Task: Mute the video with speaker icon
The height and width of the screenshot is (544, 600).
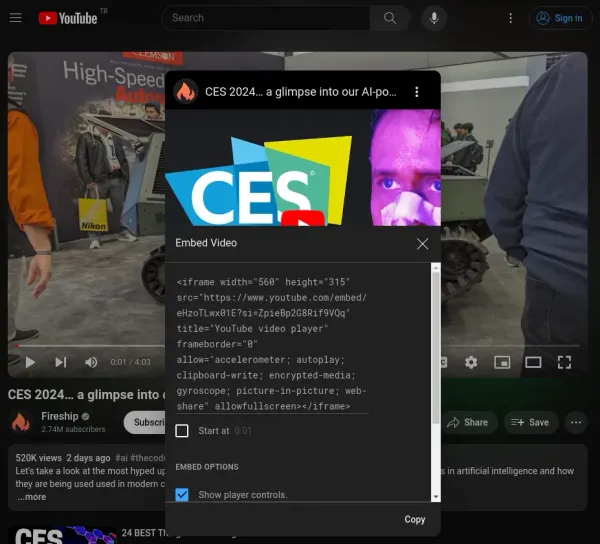Action: [91, 362]
